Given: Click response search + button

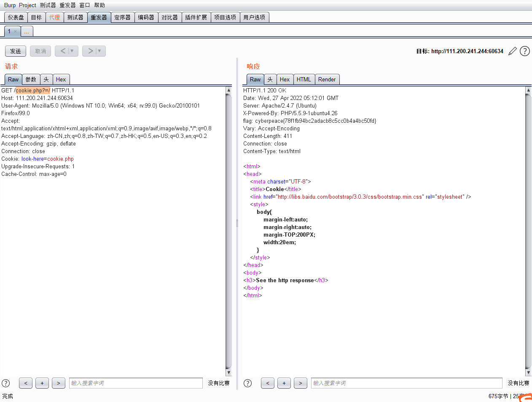Looking at the screenshot, I should point(284,383).
